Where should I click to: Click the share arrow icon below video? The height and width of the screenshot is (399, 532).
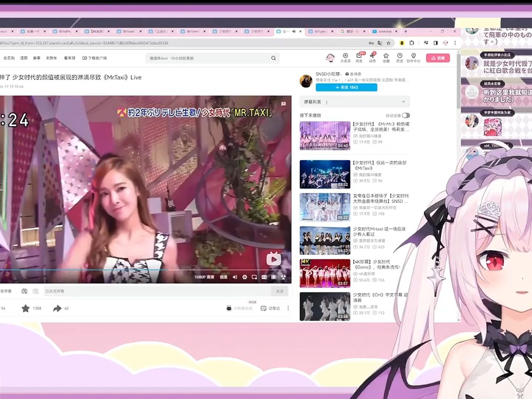pyautogui.click(x=57, y=308)
